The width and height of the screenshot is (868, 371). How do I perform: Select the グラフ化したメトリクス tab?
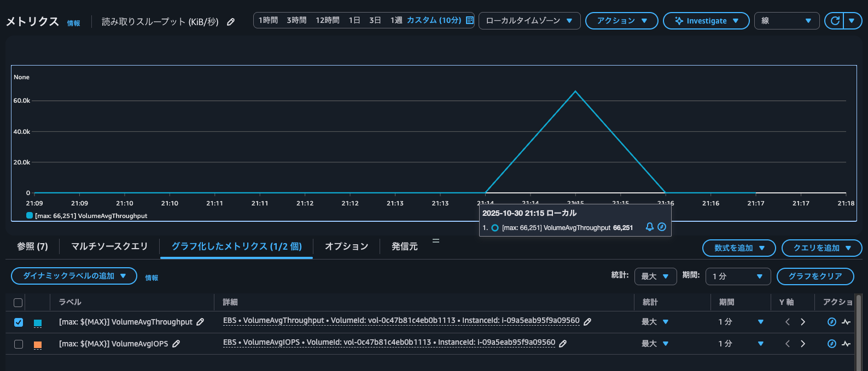pos(236,246)
